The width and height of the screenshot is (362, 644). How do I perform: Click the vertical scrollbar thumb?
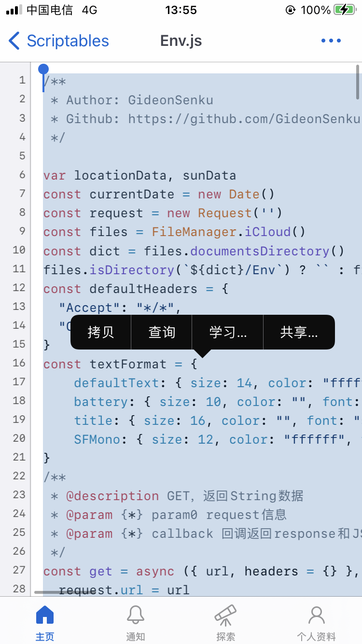(358, 81)
